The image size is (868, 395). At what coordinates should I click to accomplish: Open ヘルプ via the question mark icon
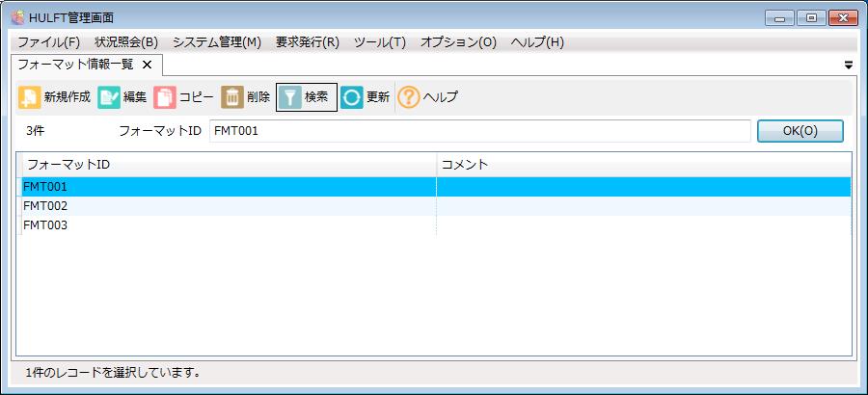(409, 97)
